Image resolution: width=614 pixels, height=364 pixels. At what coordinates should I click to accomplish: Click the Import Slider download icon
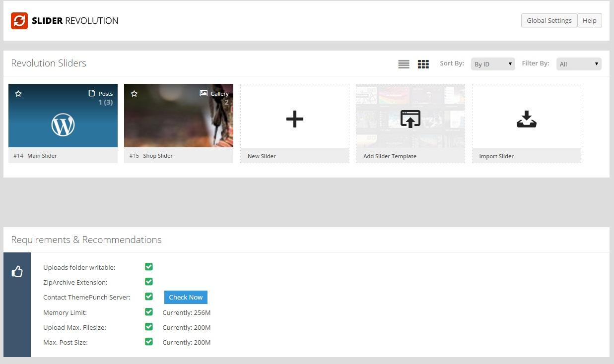point(527,119)
